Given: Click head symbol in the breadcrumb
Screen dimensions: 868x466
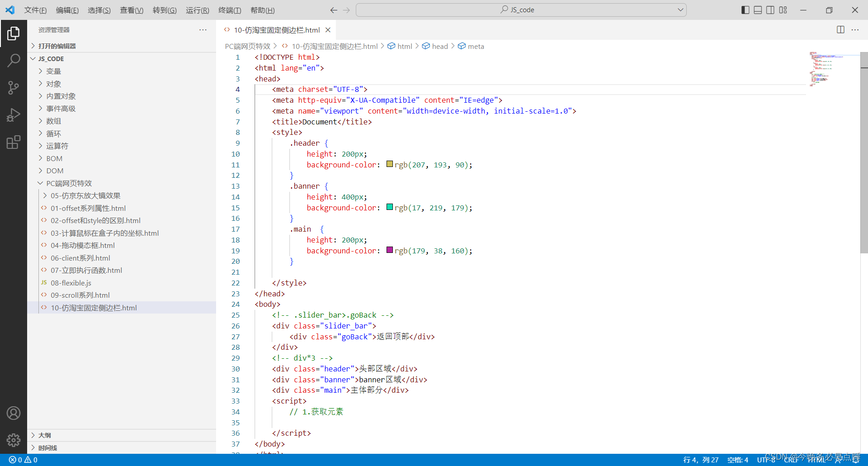Looking at the screenshot, I should (440, 46).
